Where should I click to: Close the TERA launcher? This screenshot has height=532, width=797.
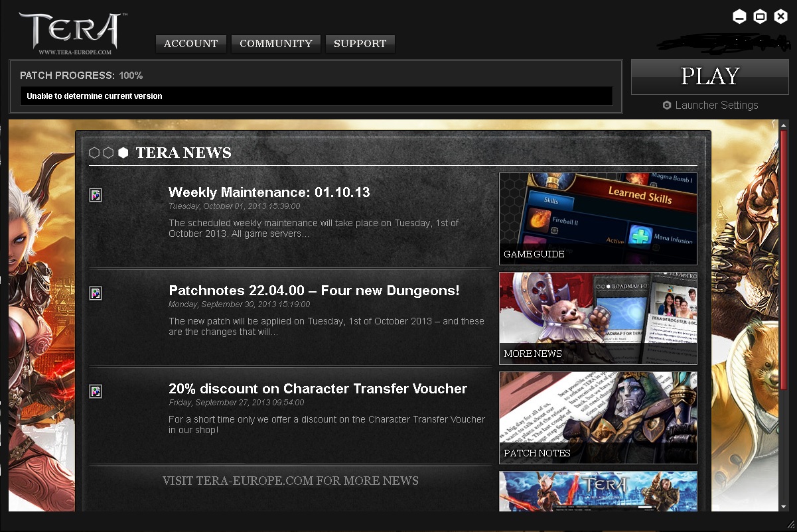[x=781, y=17]
